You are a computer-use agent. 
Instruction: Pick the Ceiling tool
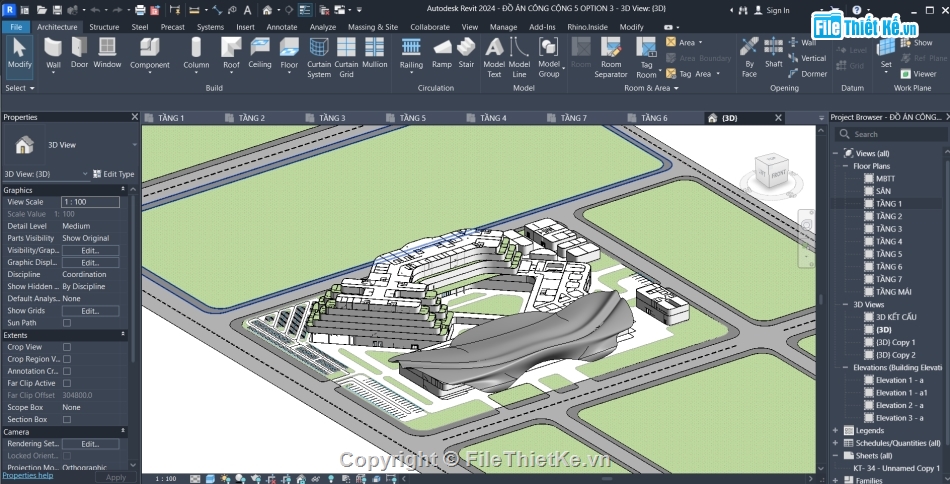pyautogui.click(x=260, y=54)
